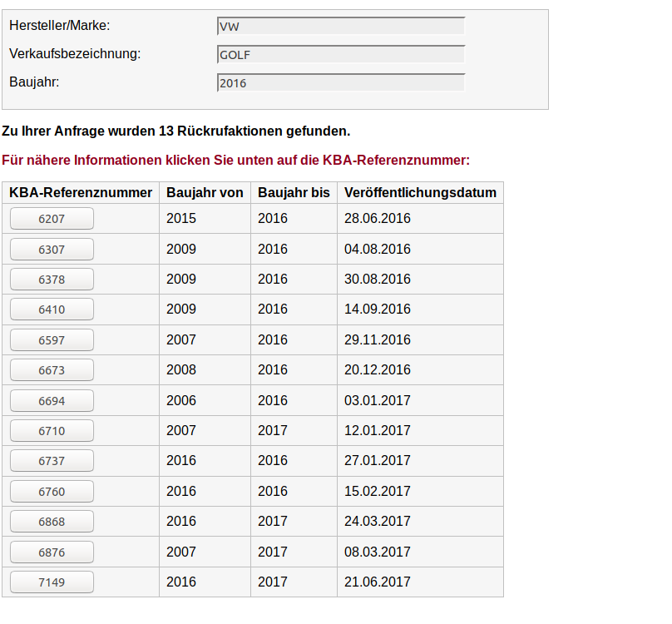Click the red KBA-Referenznummer instruction text
Image resolution: width=672 pixels, height=624 pixels.
click(235, 160)
